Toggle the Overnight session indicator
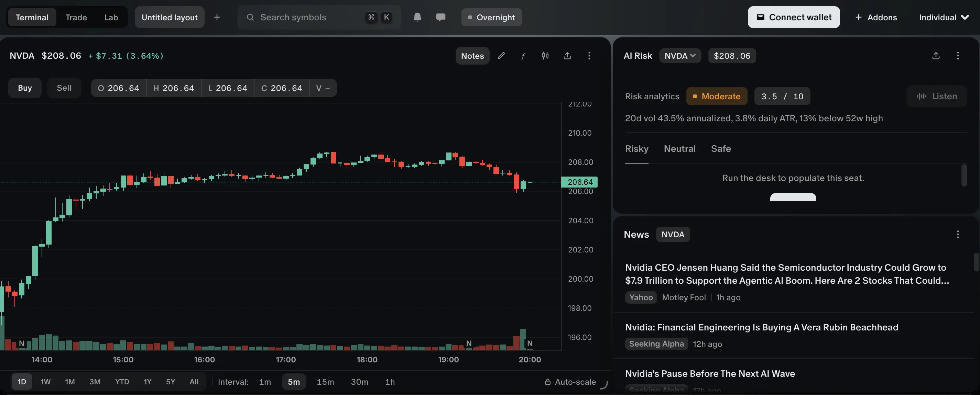The height and width of the screenshot is (395, 980). point(491,17)
